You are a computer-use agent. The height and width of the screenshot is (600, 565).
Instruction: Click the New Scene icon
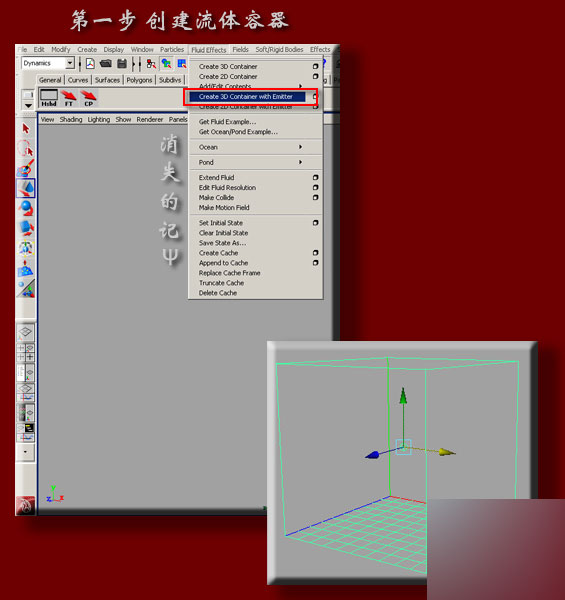pos(90,64)
